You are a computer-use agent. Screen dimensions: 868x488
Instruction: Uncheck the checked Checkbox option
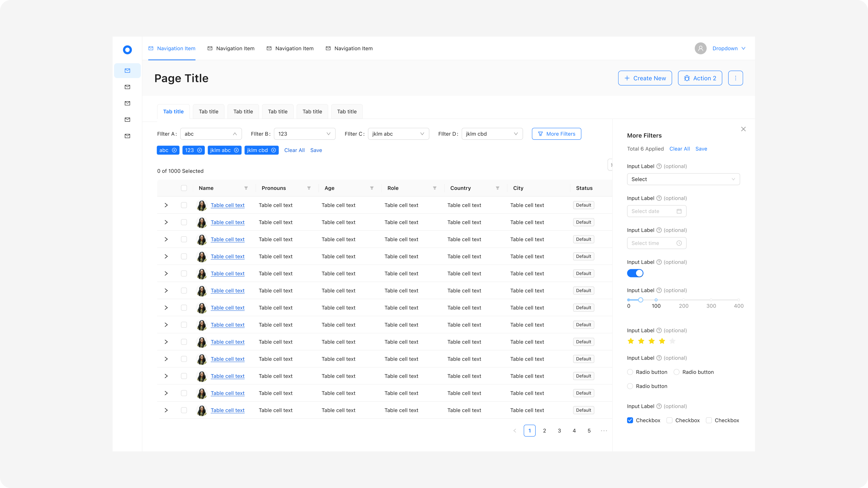click(630, 420)
